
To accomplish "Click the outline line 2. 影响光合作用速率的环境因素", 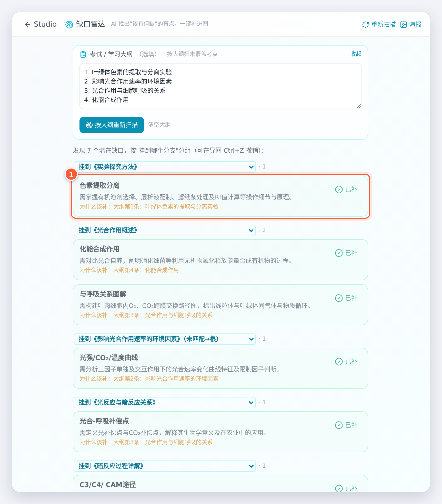I will point(128,81).
